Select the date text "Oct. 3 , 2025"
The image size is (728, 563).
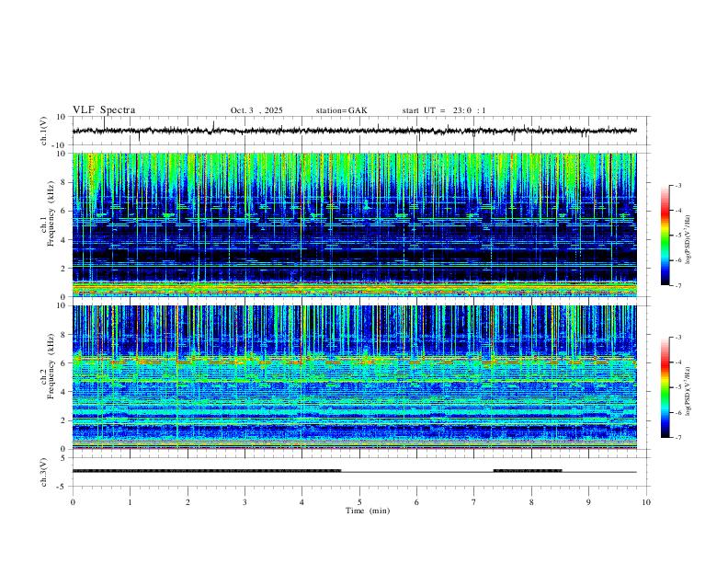pyautogui.click(x=256, y=110)
